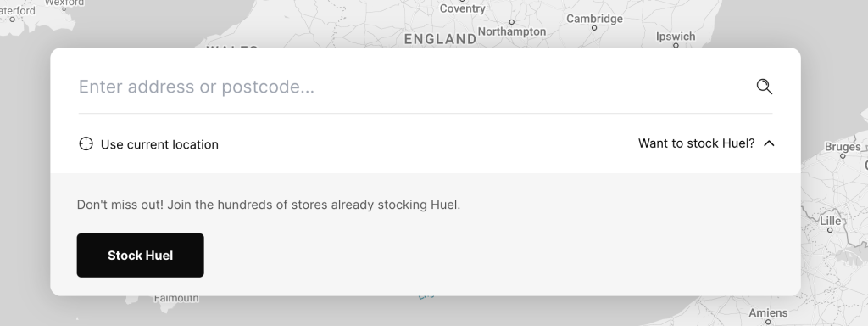The width and height of the screenshot is (868, 326).
Task: Click the Coventry label on map
Action: (x=462, y=8)
